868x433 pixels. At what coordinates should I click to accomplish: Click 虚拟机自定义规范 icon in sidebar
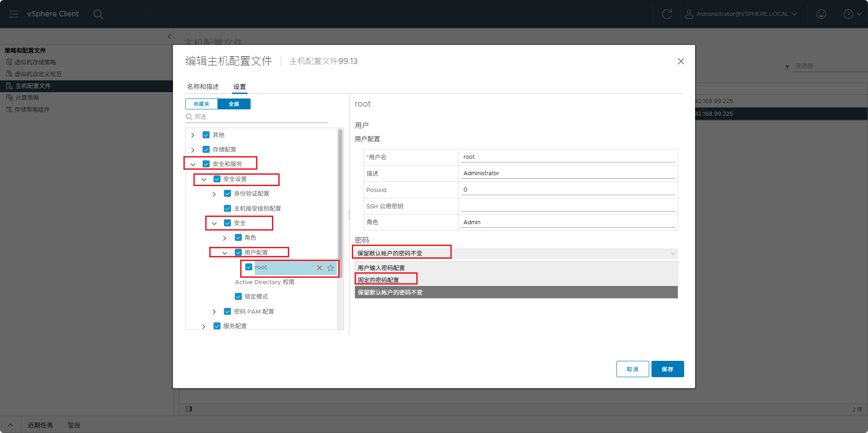click(9, 74)
